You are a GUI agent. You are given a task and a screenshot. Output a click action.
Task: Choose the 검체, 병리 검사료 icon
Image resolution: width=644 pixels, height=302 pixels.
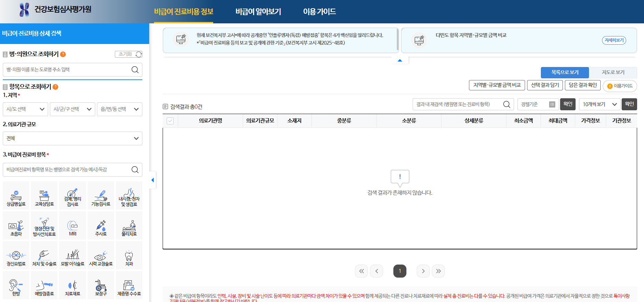pyautogui.click(x=73, y=195)
